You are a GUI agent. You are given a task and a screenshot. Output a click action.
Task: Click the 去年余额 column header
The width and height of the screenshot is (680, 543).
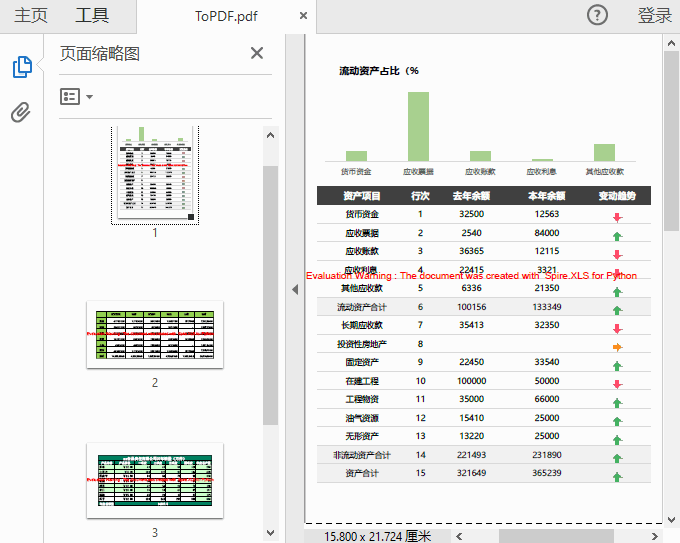(x=471, y=196)
